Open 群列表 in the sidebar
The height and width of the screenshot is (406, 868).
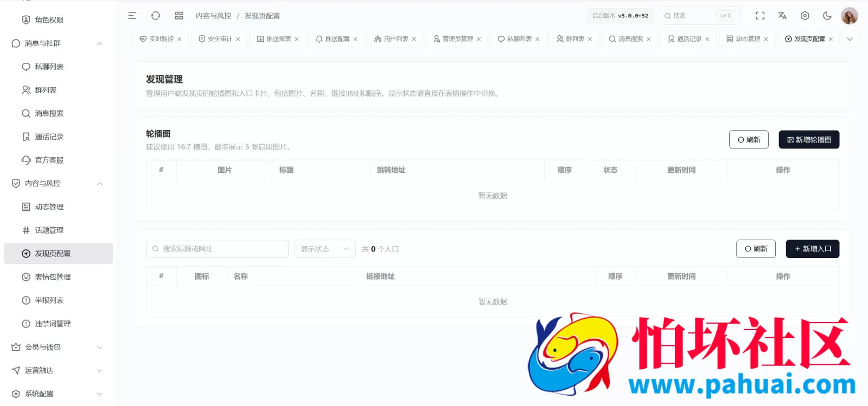coord(59,90)
